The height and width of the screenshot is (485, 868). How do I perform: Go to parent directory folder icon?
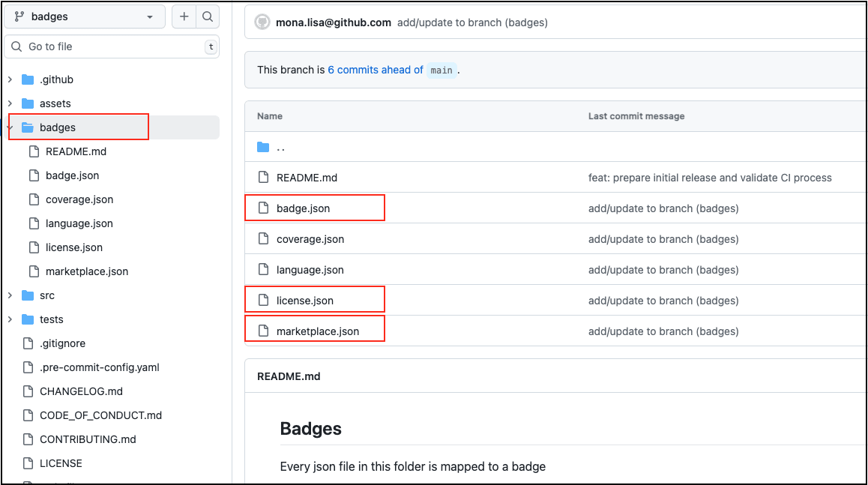[x=263, y=147]
